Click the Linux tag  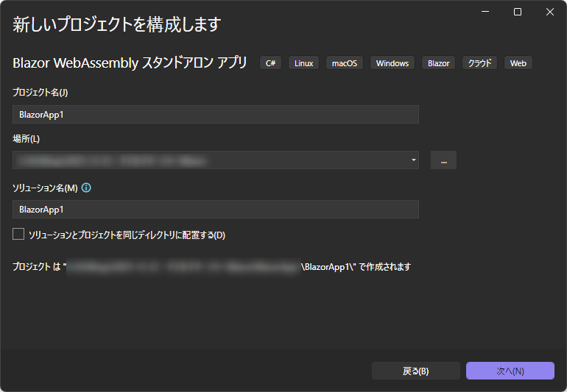303,63
